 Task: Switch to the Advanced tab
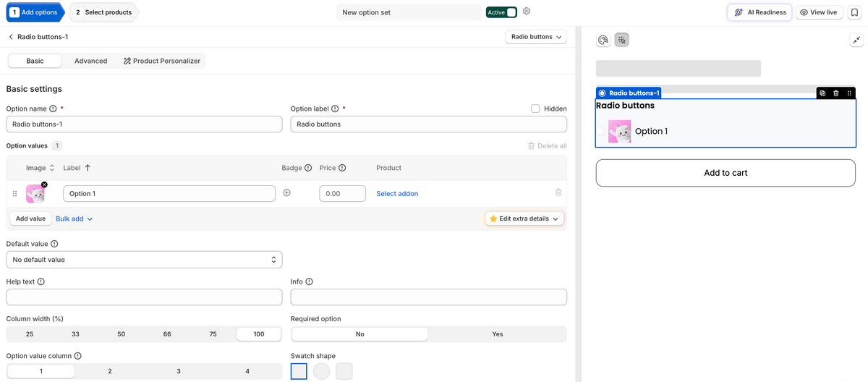tap(90, 61)
